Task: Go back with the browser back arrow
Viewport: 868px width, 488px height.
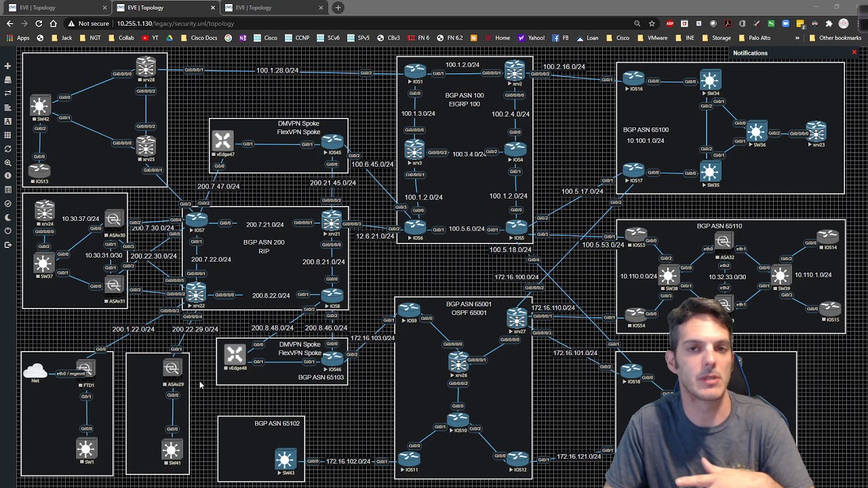Action: (9, 23)
